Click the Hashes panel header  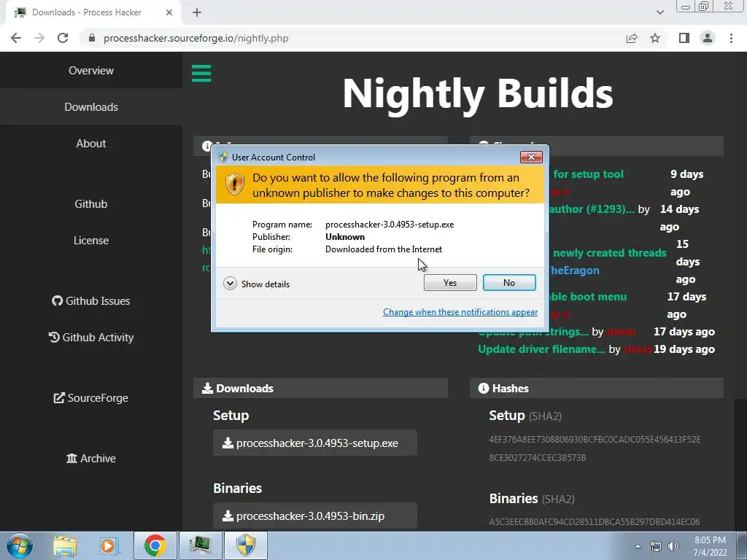[597, 388]
